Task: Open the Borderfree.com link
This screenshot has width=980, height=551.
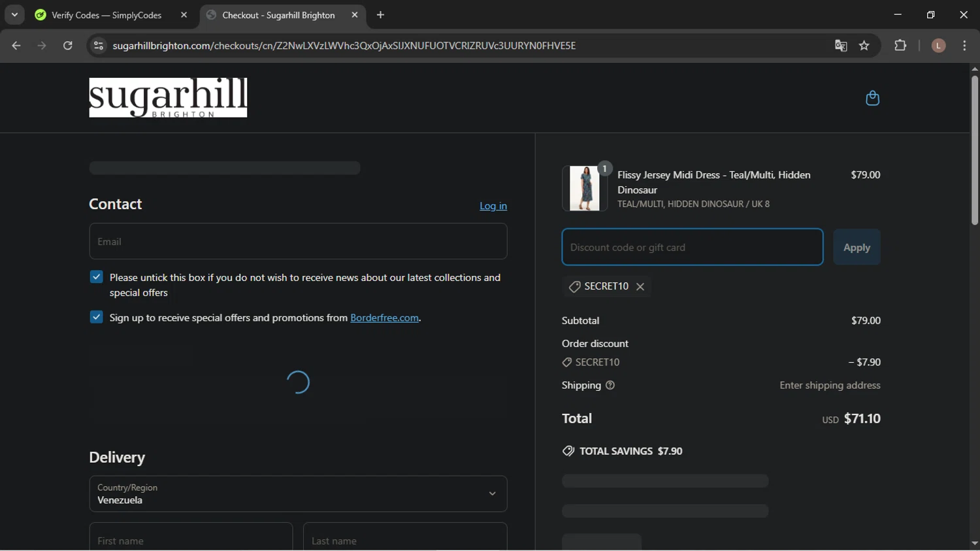Action: (384, 318)
